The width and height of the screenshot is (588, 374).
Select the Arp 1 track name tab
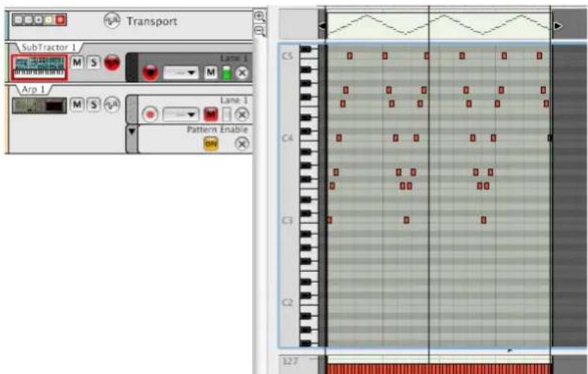tap(33, 90)
